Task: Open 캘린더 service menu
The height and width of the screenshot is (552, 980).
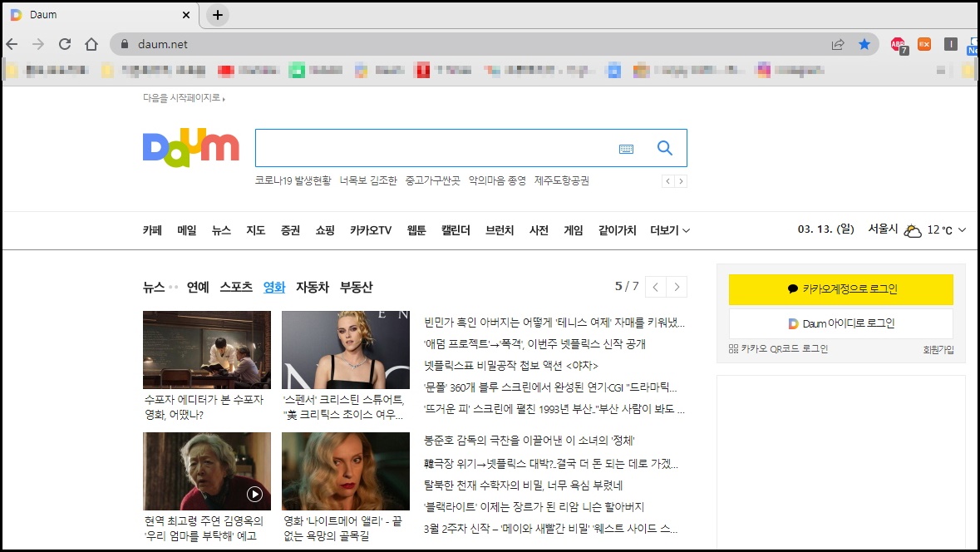Action: pos(456,230)
